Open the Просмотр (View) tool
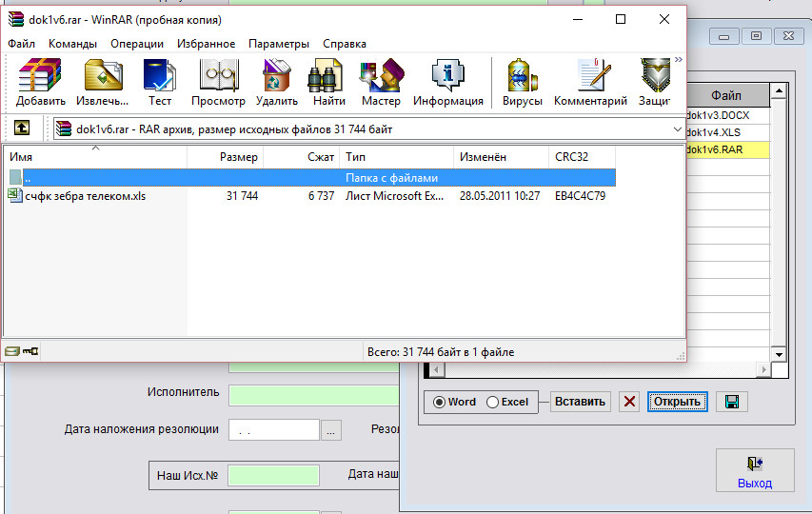812x514 pixels. click(218, 82)
